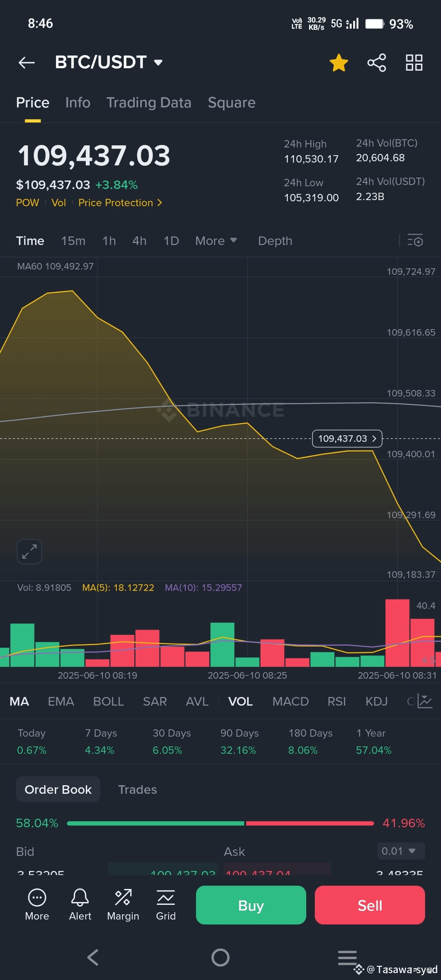Tap the 90 Days 32.16% performance value
The width and height of the screenshot is (441, 980).
click(238, 750)
